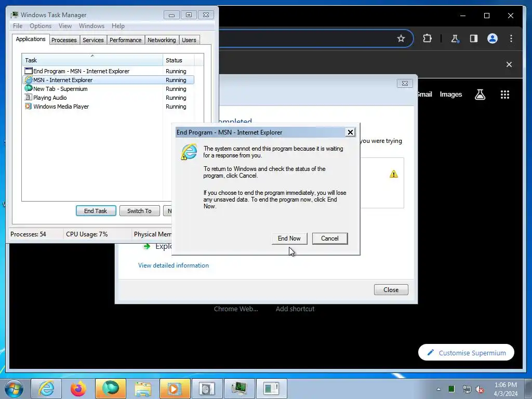Click Close in the troubleshooter window
This screenshot has height=399, width=532.
tap(391, 290)
